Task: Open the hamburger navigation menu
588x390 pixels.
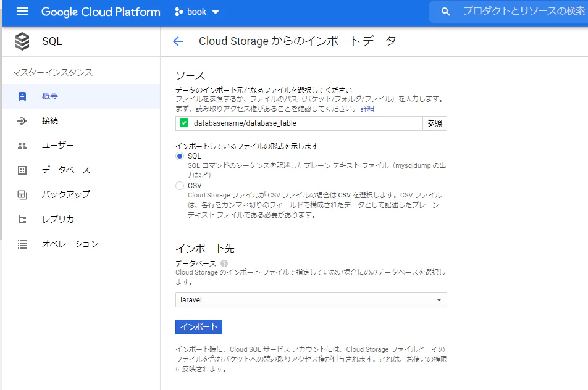Action: tap(22, 12)
